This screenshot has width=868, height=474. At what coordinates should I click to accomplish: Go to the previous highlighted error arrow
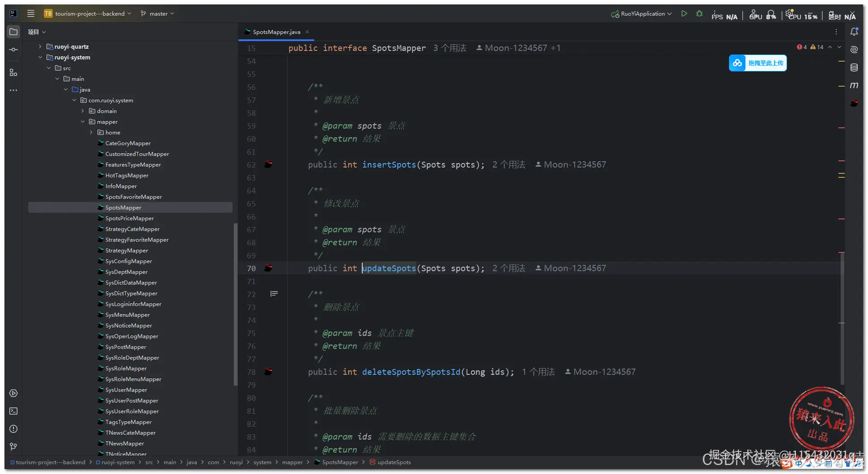coord(830,47)
